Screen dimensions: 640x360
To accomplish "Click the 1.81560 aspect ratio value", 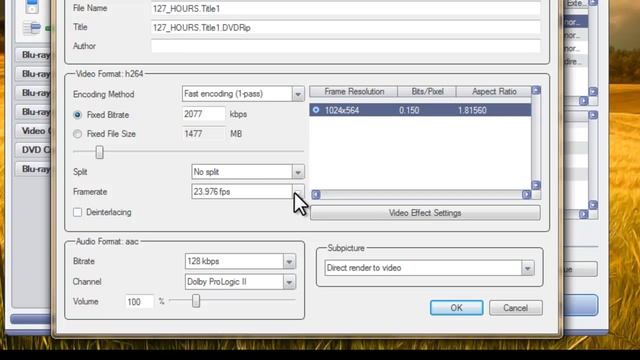I will 472,110.
